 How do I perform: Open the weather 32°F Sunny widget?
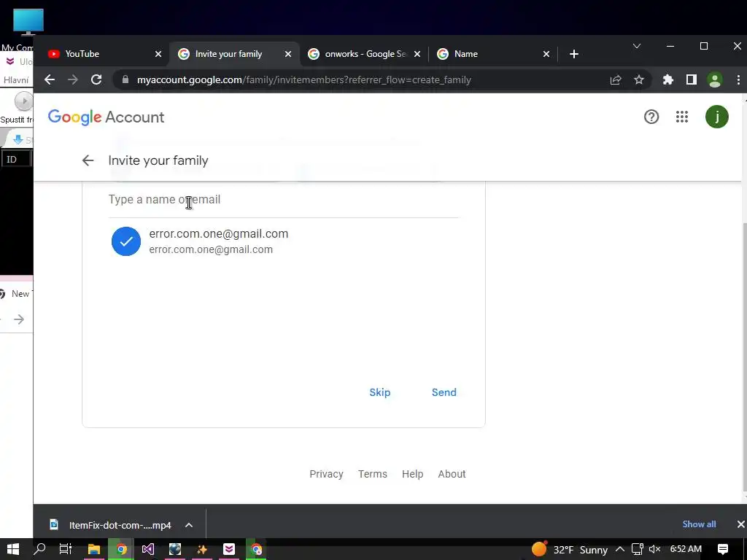click(570, 550)
